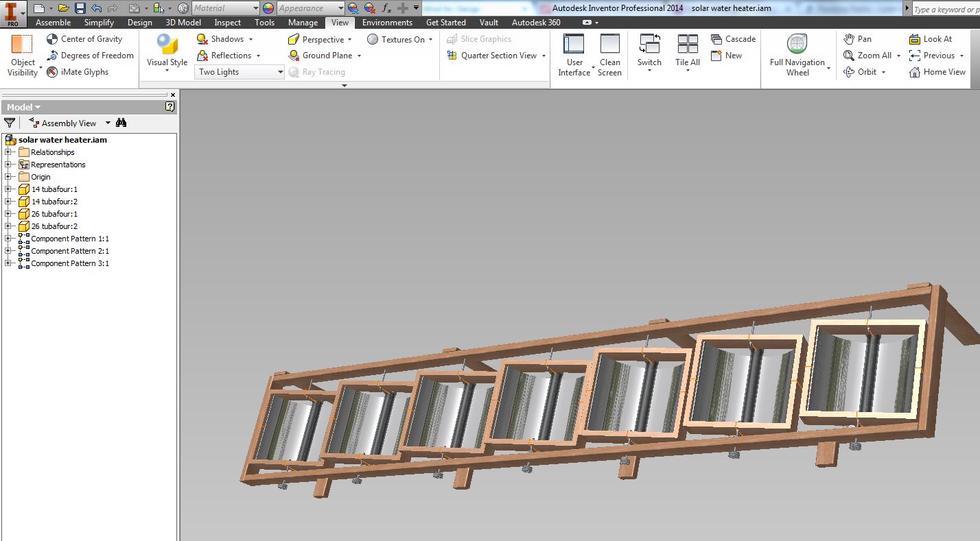Undo the last action
The width and height of the screenshot is (980, 541).
click(96, 8)
